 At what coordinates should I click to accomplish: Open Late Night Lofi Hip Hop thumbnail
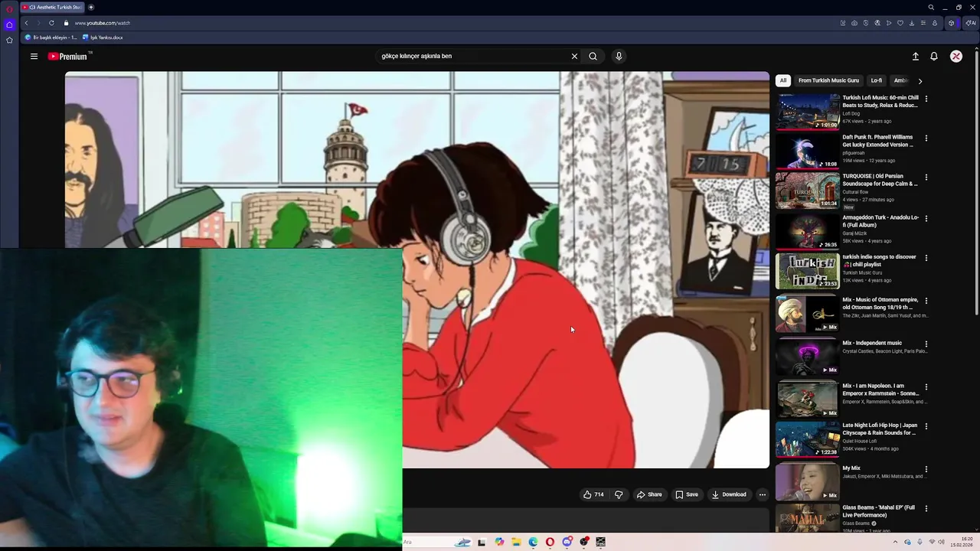(808, 439)
